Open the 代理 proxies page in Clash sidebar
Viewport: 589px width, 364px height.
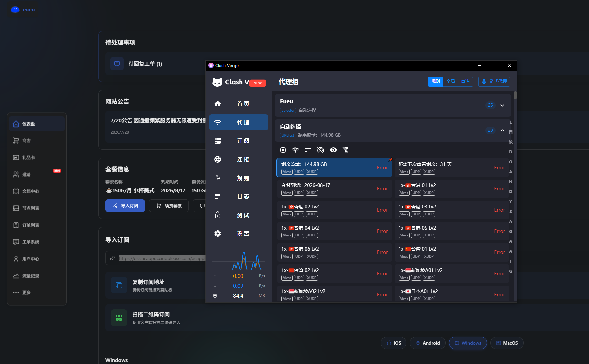(239, 122)
